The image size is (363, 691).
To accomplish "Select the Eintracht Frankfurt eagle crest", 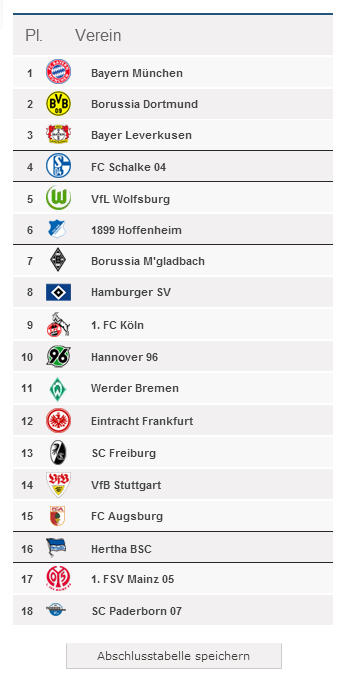I will tap(59, 420).
